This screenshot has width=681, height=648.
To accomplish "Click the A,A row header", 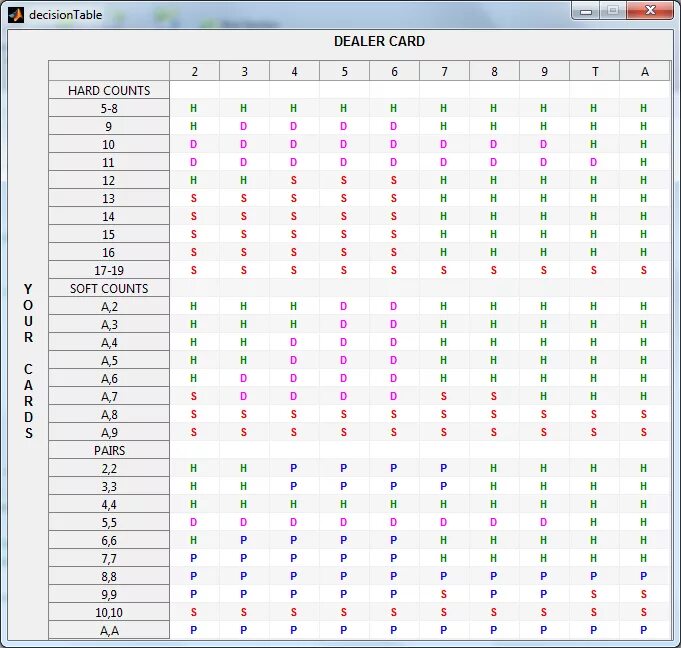I will click(109, 631).
